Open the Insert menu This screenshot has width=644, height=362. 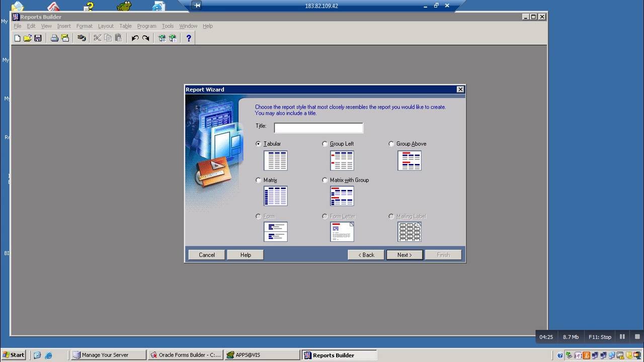64,26
